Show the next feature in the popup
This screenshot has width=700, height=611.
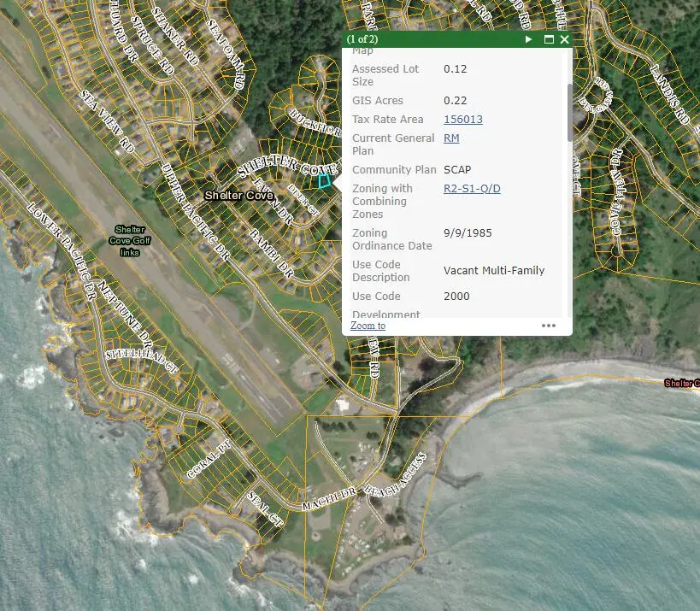(529, 39)
